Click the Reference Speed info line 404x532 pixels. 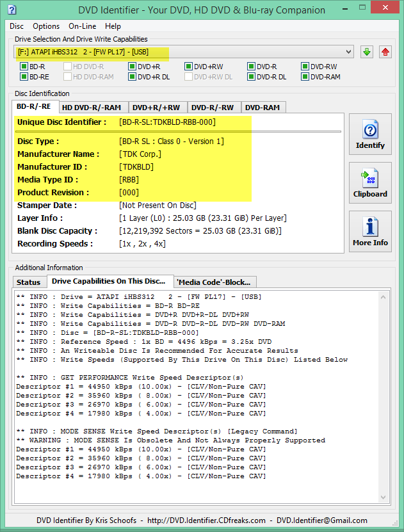(x=144, y=342)
